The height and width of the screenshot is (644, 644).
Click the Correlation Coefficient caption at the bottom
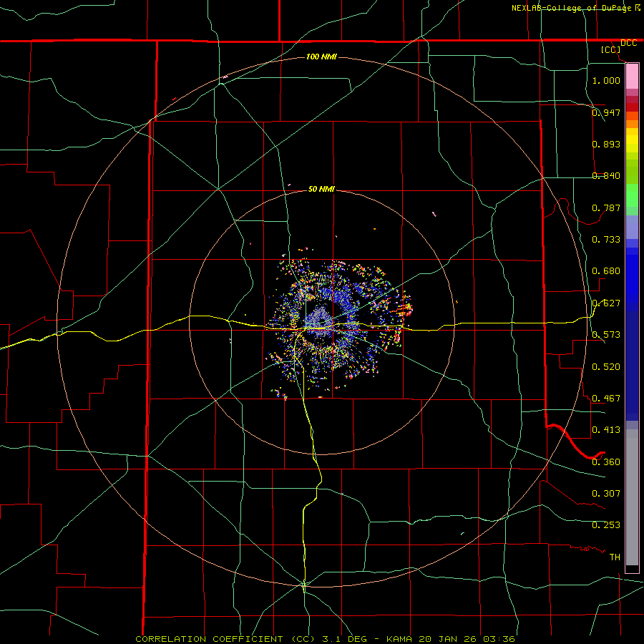(x=325, y=639)
